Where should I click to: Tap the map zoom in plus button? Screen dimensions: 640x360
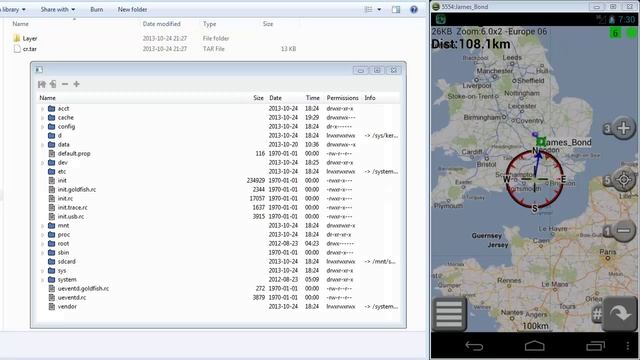click(x=623, y=128)
